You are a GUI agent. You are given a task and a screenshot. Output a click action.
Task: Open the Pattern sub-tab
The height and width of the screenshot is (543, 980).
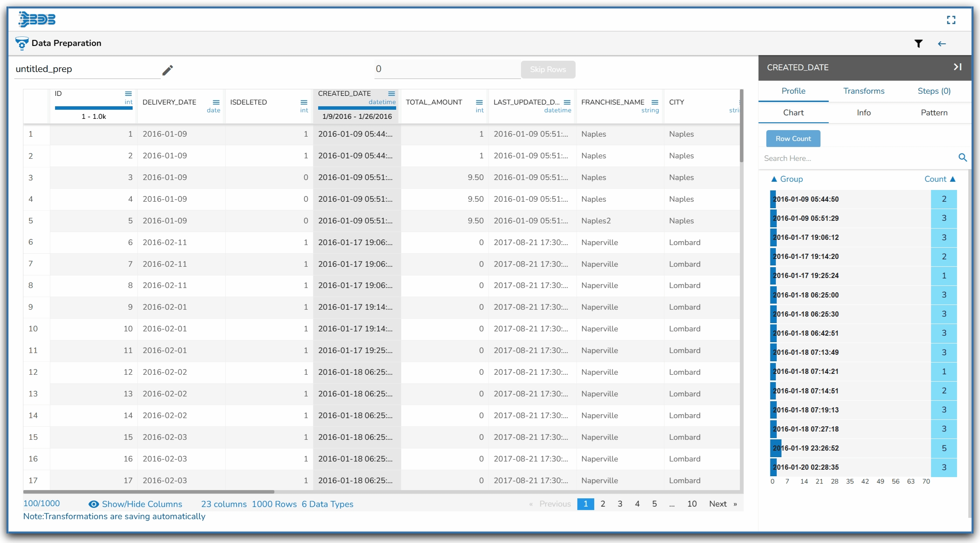[x=934, y=113]
